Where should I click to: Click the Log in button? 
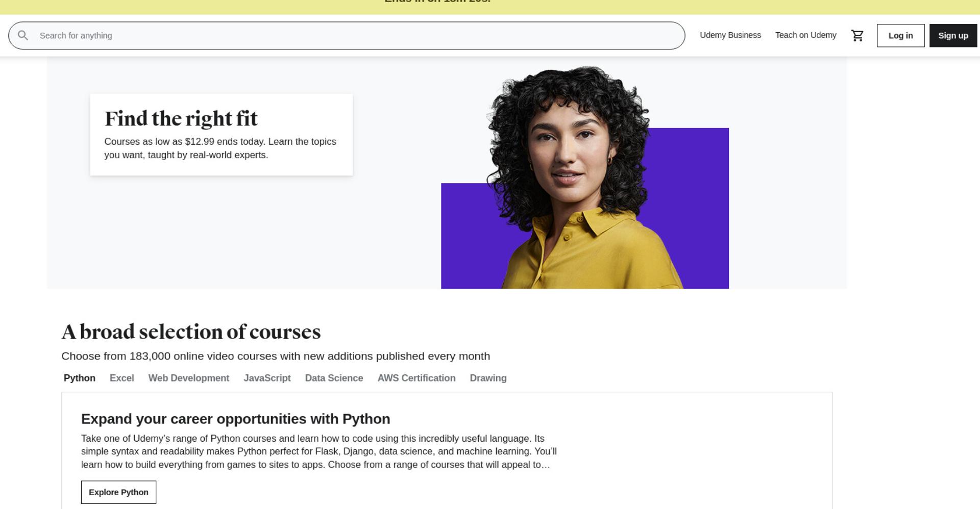point(900,36)
